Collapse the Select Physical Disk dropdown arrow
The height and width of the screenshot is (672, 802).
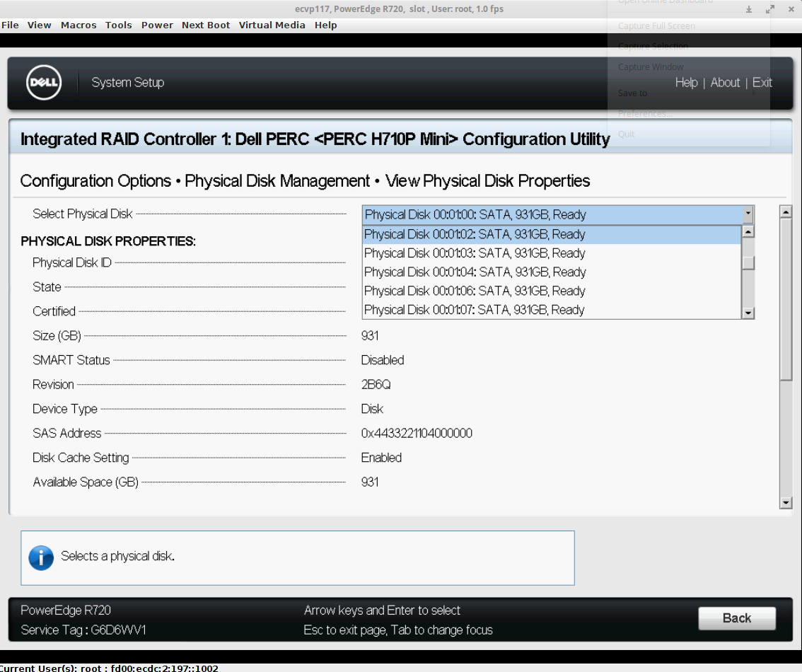point(748,214)
